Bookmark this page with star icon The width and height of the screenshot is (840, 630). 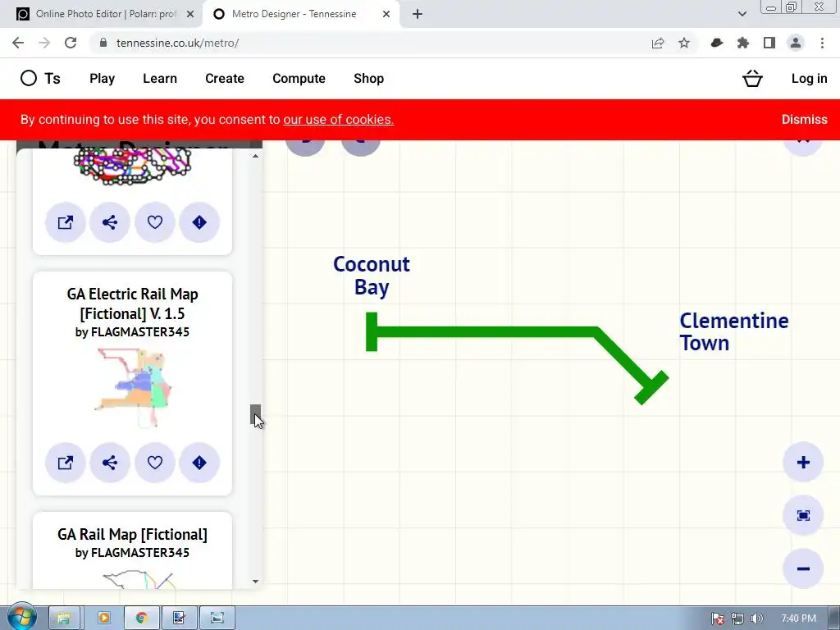[x=684, y=43]
